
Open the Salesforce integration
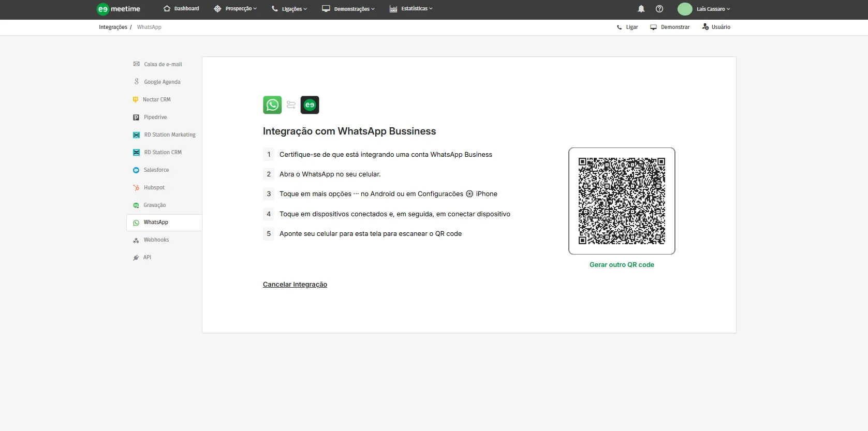click(x=156, y=170)
